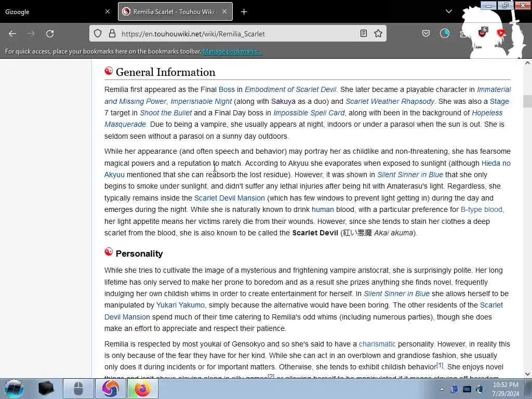Open the shield tracking protection icon
Image resolution: width=532 pixels, height=399 pixels.
pyautogui.click(x=98, y=34)
